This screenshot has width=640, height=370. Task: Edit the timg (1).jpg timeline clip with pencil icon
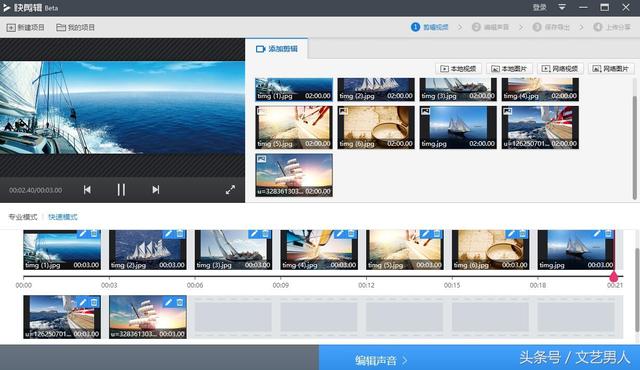83,234
